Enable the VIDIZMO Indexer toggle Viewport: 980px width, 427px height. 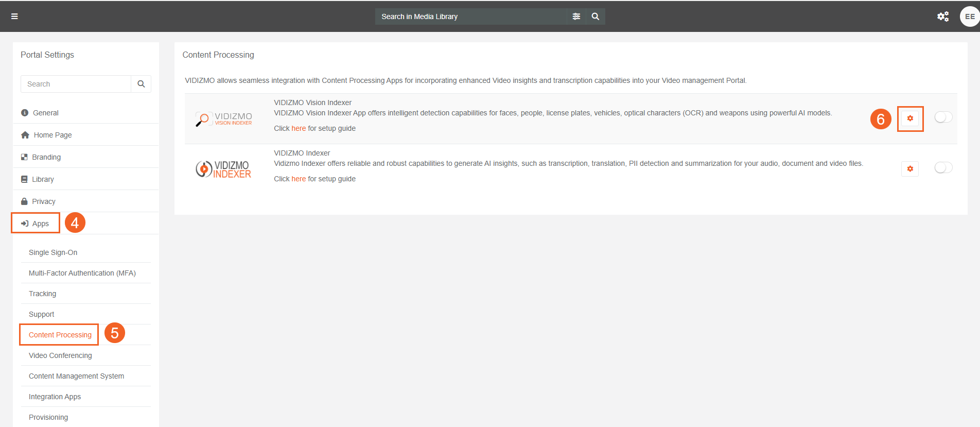pos(943,168)
